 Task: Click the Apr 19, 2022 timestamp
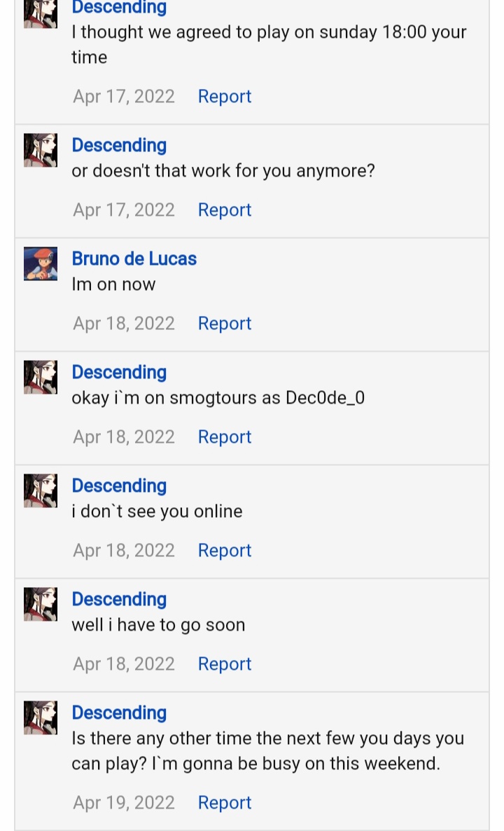tap(124, 802)
